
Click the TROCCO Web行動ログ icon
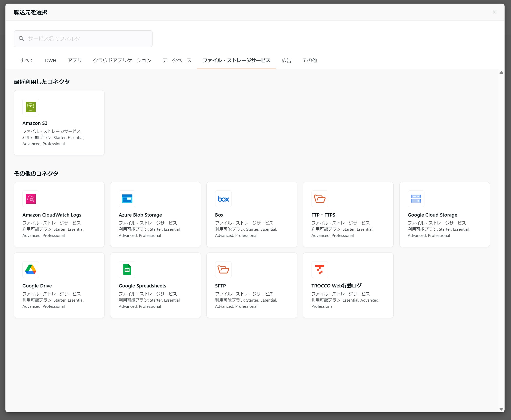[320, 269]
